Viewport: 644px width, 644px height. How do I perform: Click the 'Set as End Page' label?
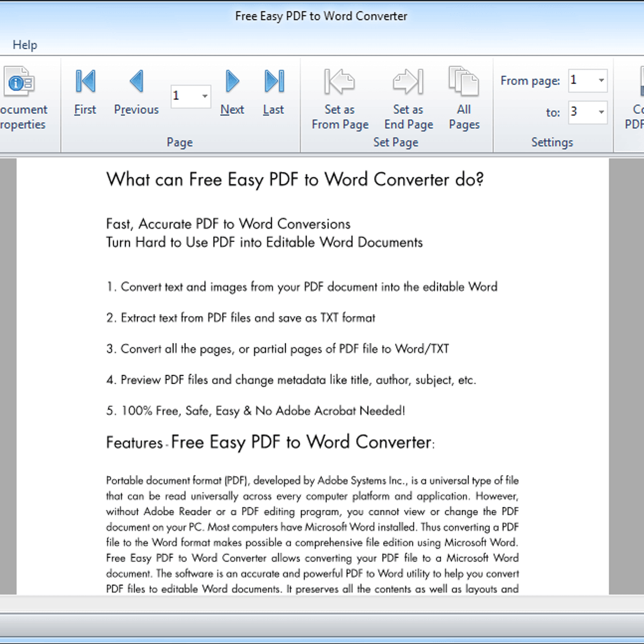click(409, 117)
